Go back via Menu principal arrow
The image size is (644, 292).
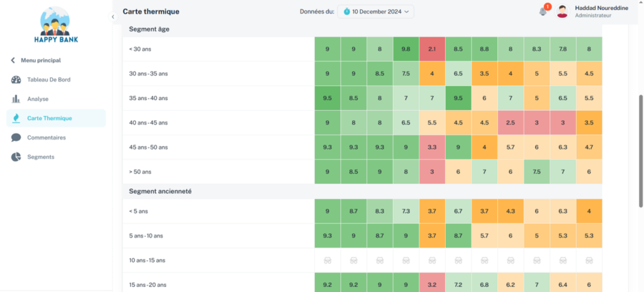coord(13,60)
